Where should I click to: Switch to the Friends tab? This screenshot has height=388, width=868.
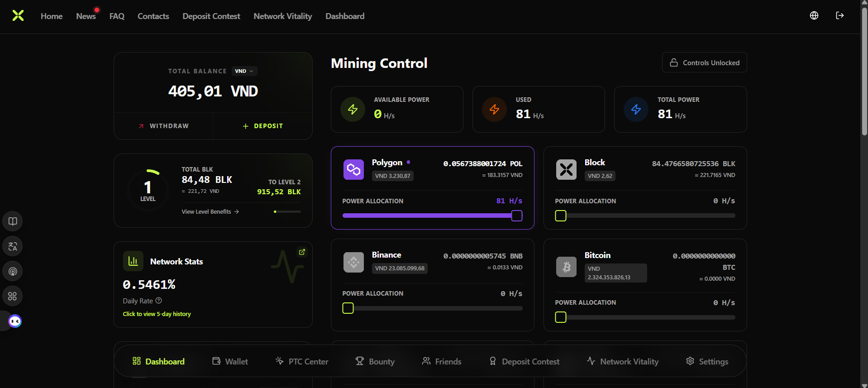point(442,361)
